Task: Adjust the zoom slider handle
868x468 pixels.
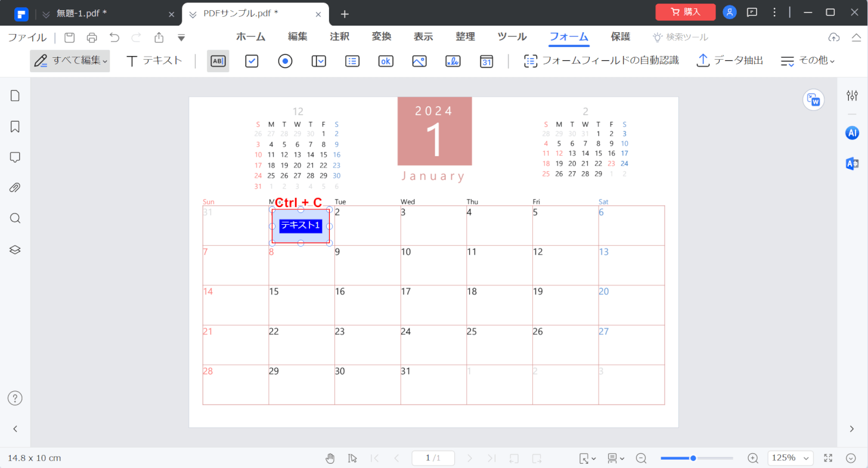Action: [x=693, y=458]
